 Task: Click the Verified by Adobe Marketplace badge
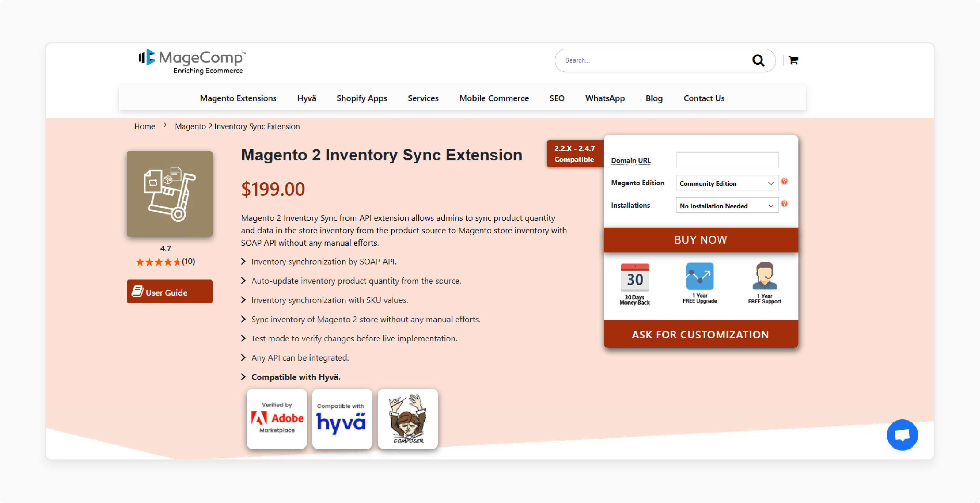[x=276, y=419]
